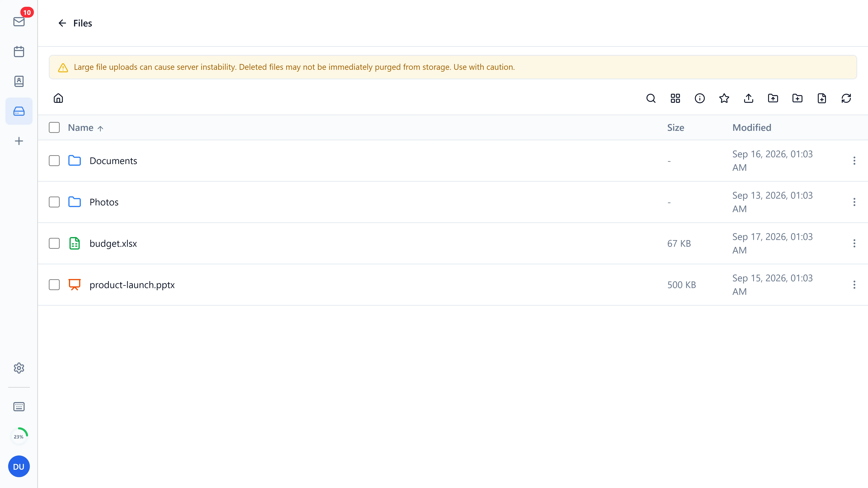Image resolution: width=868 pixels, height=488 pixels.
Task: Refresh the file list
Action: pyautogui.click(x=846, y=98)
